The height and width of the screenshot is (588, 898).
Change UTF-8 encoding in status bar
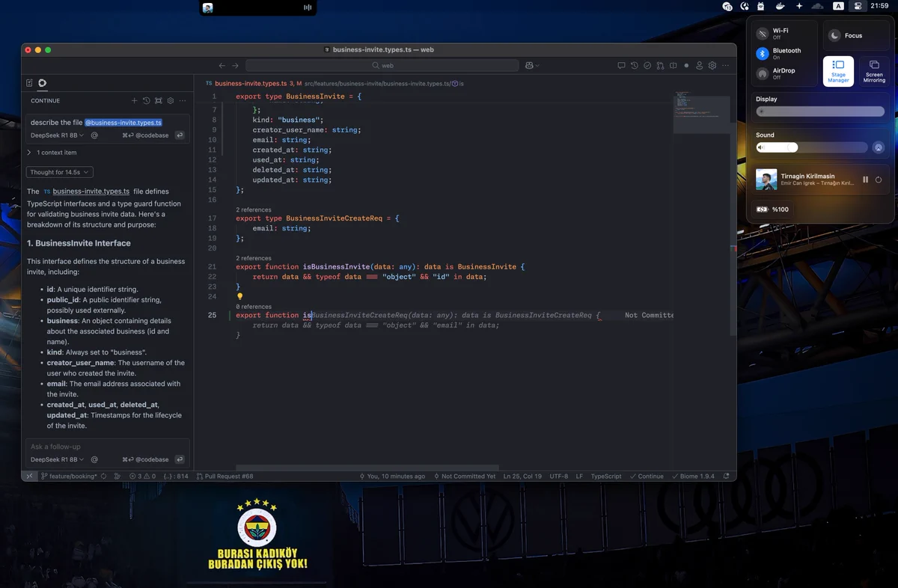point(559,476)
